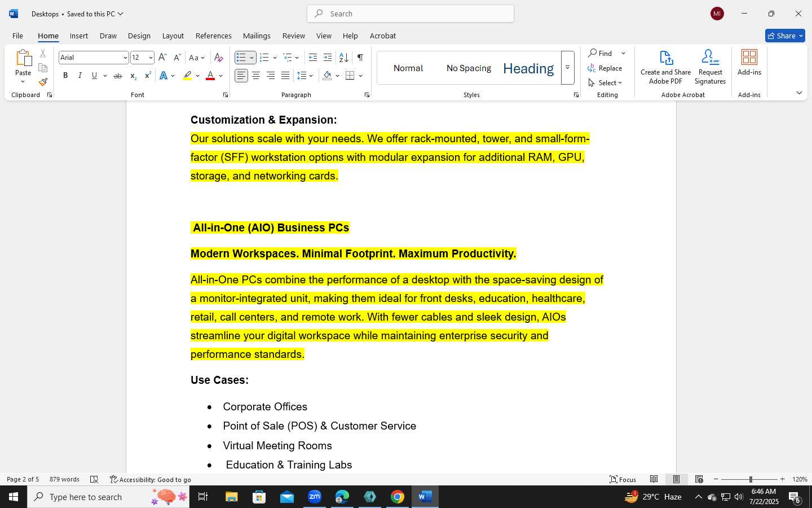Open font size dropdown
Image resolution: width=812 pixels, height=508 pixels.
[x=151, y=58]
